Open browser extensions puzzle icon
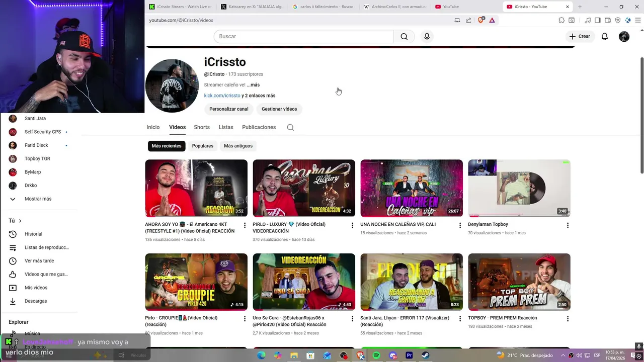The height and width of the screenshot is (362, 644). [x=561, y=20]
